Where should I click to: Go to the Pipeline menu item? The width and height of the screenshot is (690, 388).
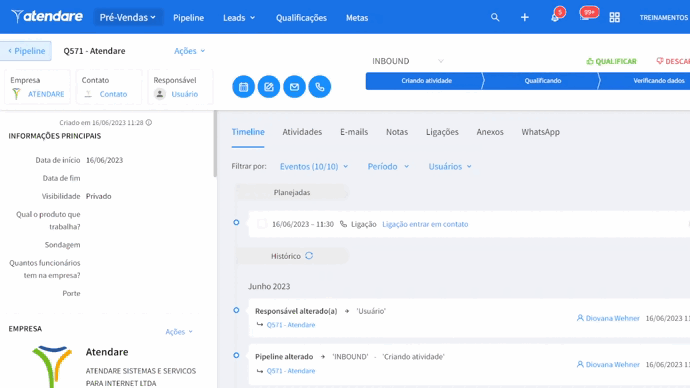[188, 18]
